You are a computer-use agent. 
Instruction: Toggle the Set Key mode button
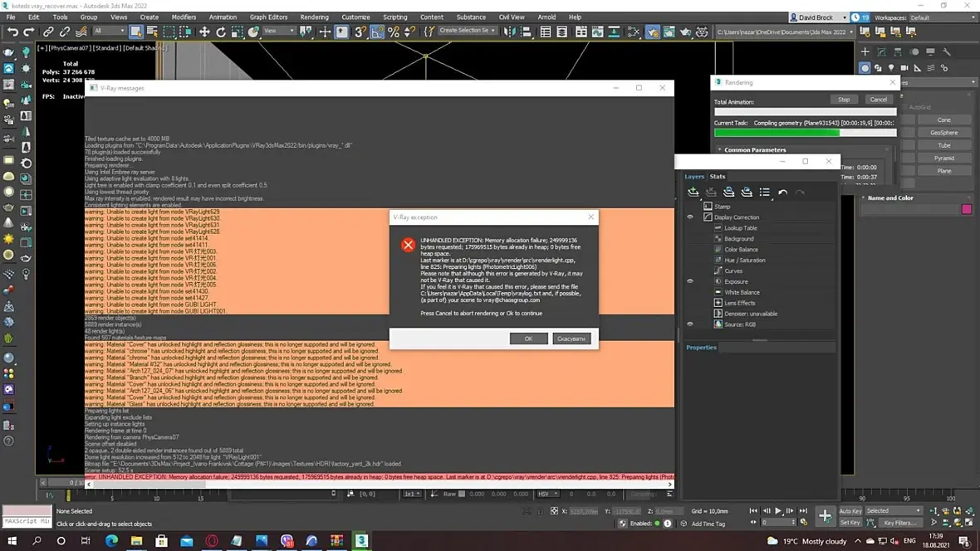[x=850, y=523]
